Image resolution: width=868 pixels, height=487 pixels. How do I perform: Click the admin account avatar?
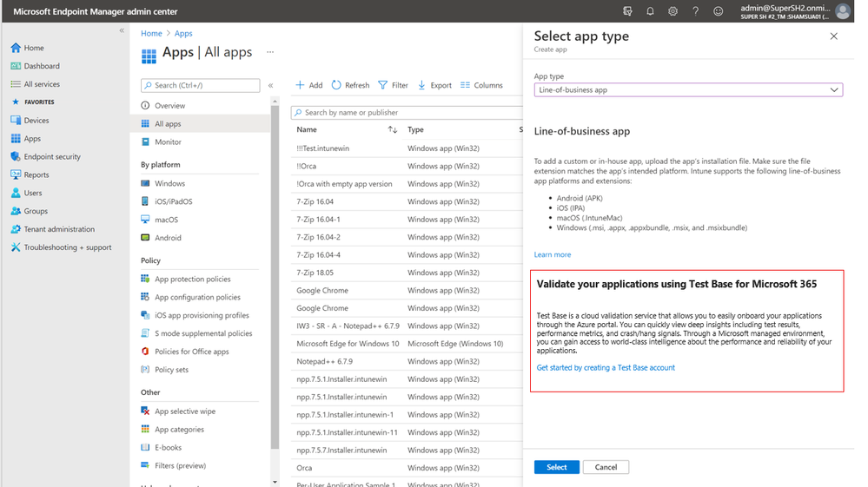(x=843, y=11)
